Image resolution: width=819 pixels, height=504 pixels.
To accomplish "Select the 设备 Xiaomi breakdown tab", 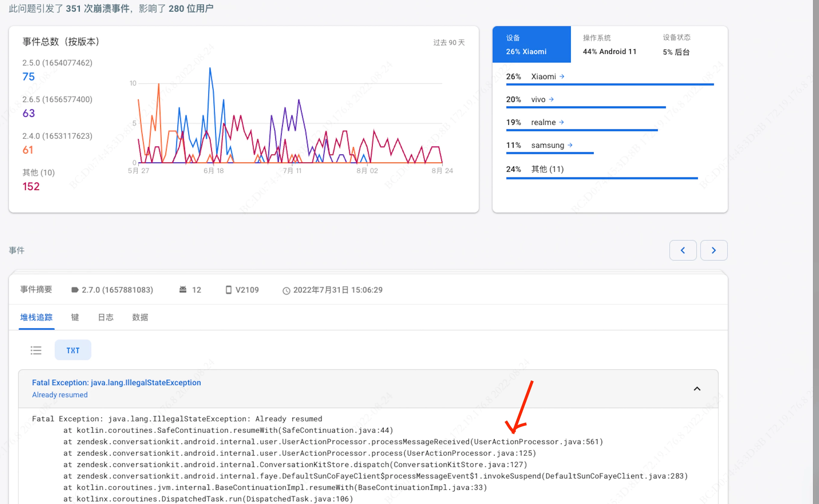I will coord(531,45).
